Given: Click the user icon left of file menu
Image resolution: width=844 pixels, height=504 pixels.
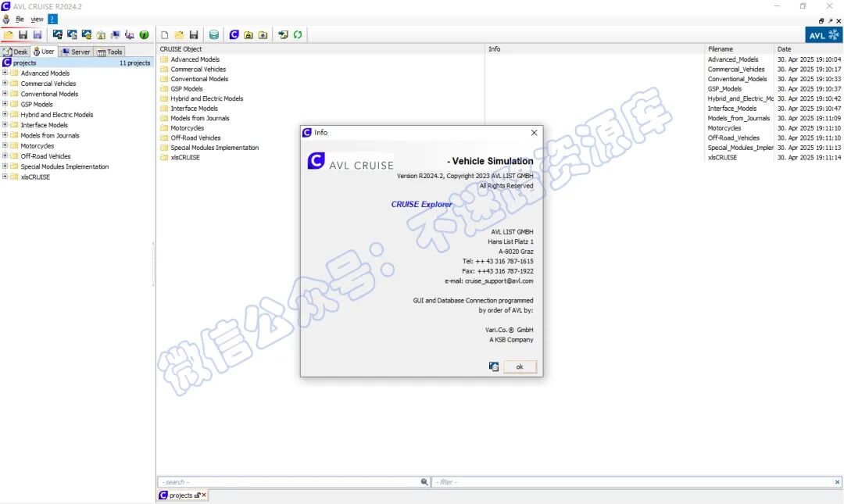Looking at the screenshot, I should coord(6,19).
